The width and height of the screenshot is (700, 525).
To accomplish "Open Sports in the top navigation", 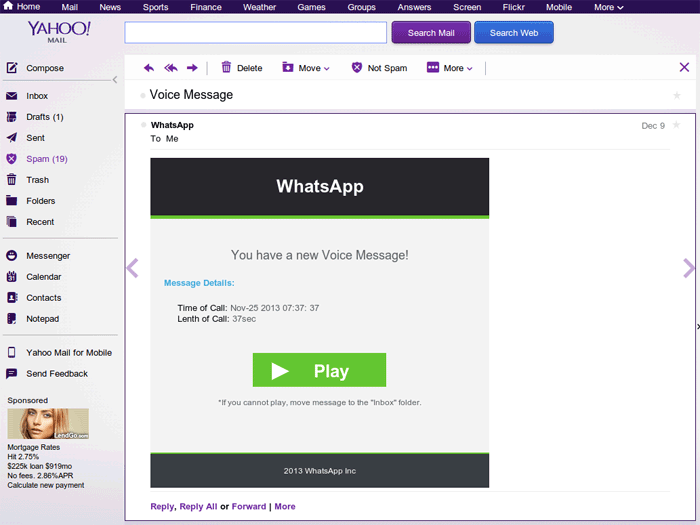I will 155,7.
